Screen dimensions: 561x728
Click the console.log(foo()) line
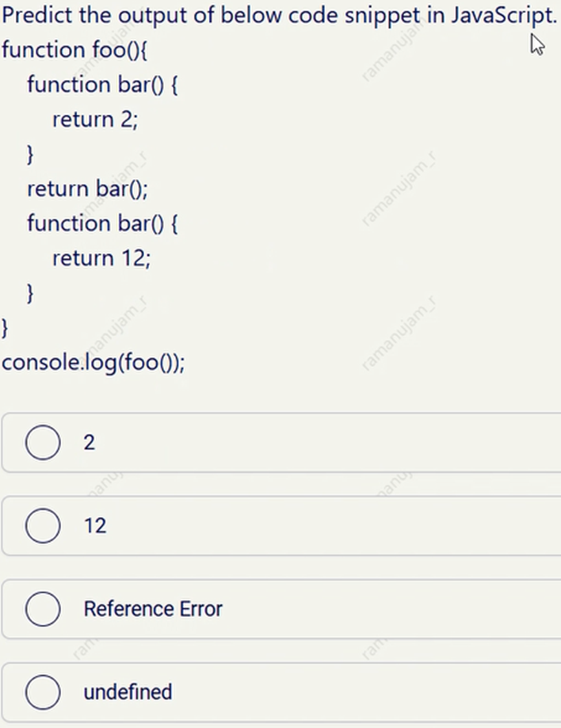point(95,362)
